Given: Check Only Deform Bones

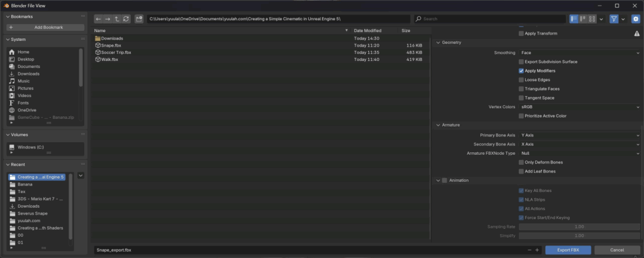Looking at the screenshot, I should 521,162.
